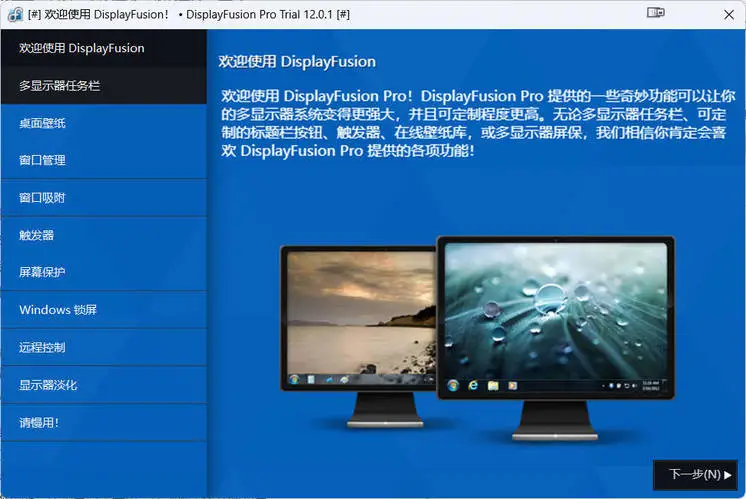Jump to the 请慢用! page
The height and width of the screenshot is (499, 746).
click(103, 423)
